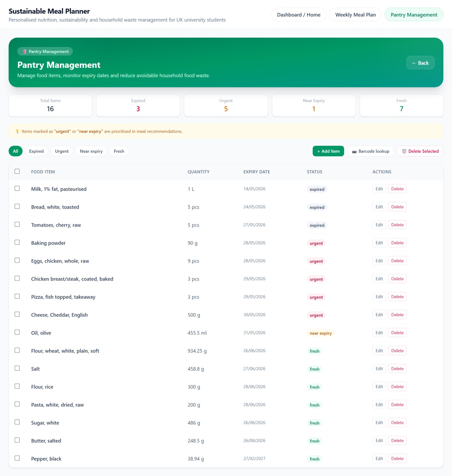
Task: Click the Urgent count card
Action: pos(226,105)
